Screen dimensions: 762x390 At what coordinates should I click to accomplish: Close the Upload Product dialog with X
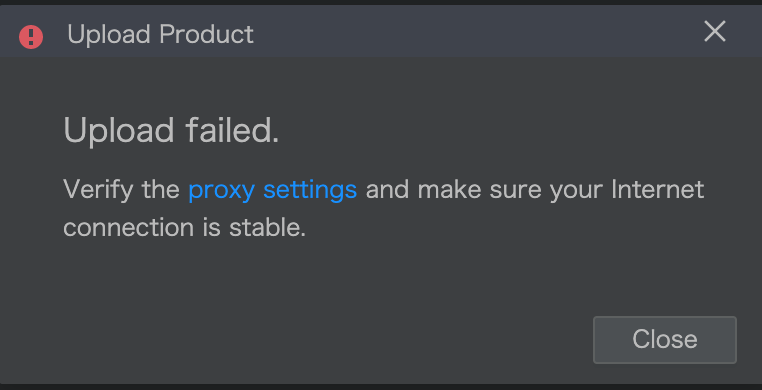pyautogui.click(x=715, y=32)
